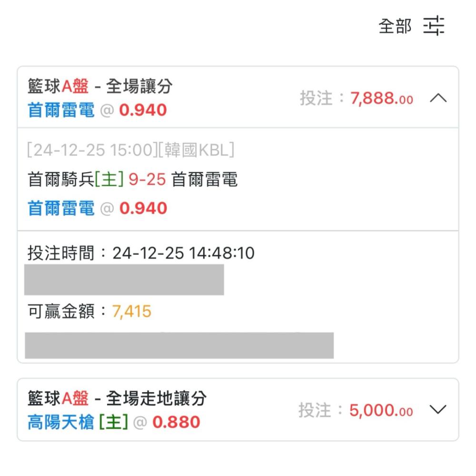The image size is (476, 476).
Task: Select the 首爾雷電 away team in matchup
Action: (205, 179)
